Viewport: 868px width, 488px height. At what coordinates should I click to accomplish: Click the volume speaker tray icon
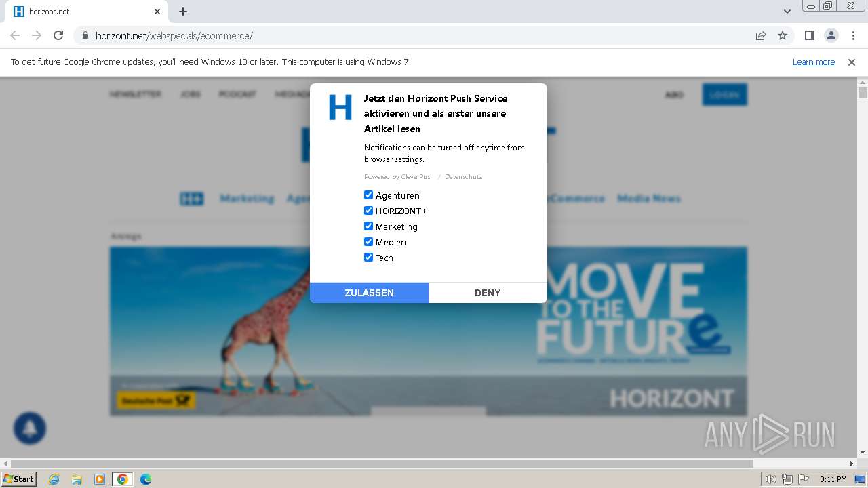click(771, 479)
